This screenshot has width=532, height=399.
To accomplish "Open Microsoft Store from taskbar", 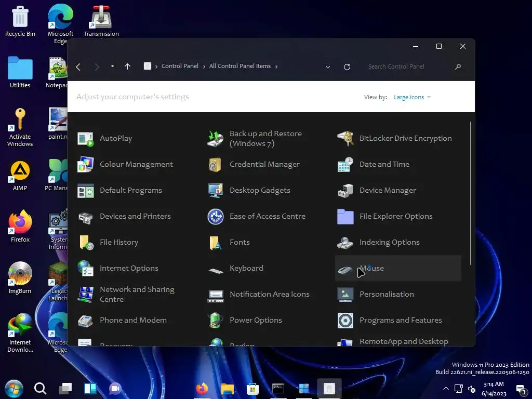I will point(252,389).
